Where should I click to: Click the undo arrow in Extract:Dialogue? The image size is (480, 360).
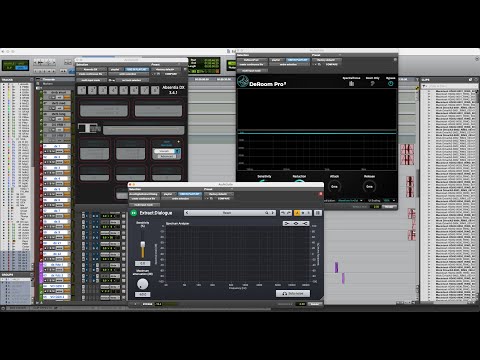[283, 213]
